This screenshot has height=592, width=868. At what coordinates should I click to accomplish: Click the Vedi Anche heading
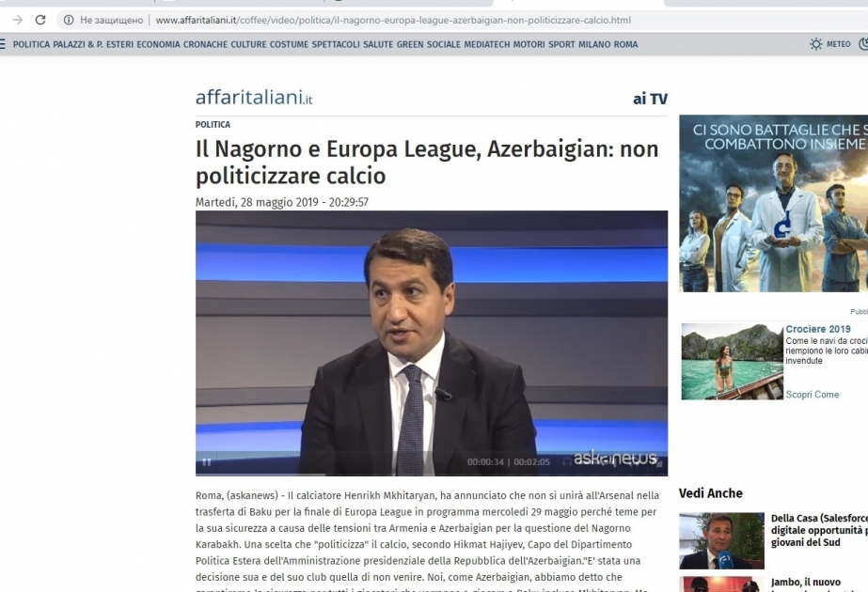coord(711,493)
